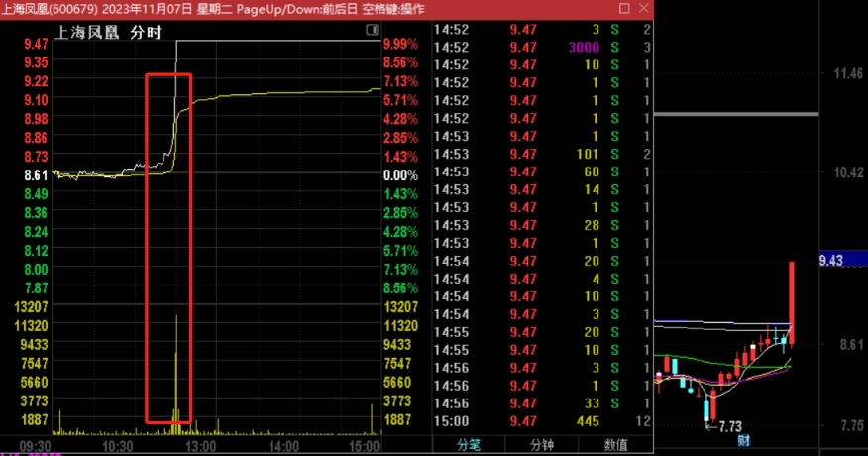Select the 14:54 trade row with volume 20
This screenshot has height=456, width=868.
(542, 261)
